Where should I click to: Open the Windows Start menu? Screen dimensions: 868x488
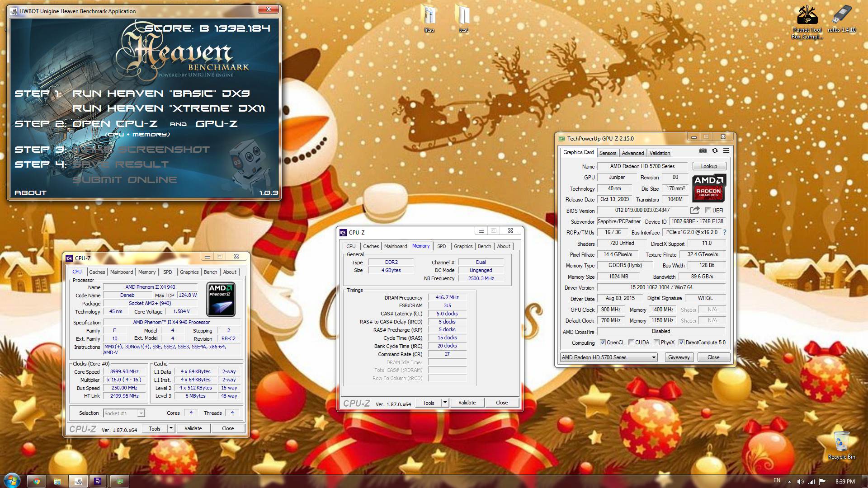click(11, 481)
